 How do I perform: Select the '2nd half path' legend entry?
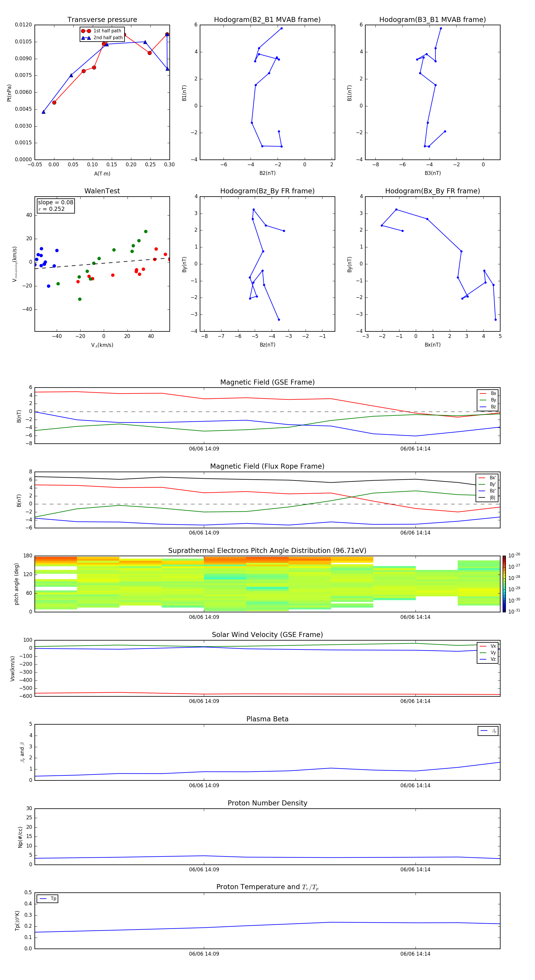[102, 38]
